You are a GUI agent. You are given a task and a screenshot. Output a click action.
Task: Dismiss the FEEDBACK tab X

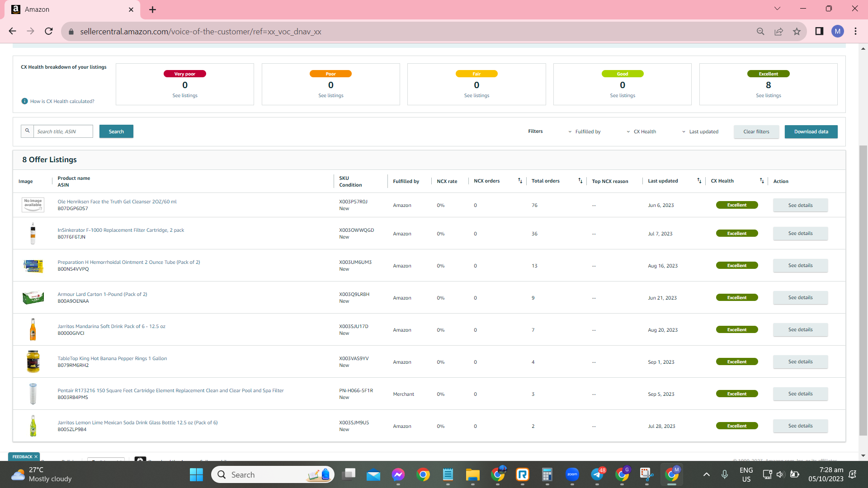[x=36, y=457]
